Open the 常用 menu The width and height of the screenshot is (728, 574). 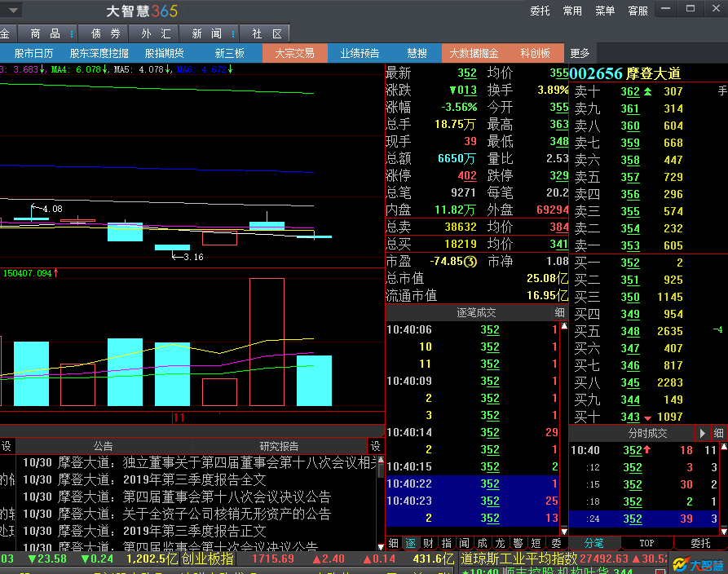coord(572,11)
